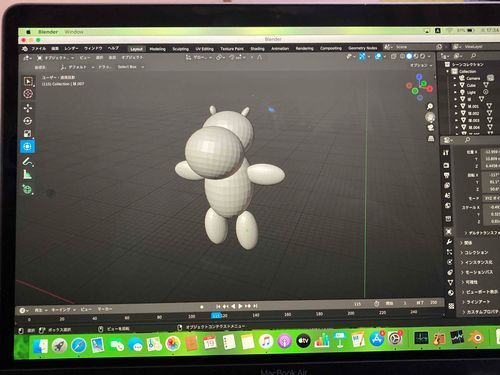Viewport: 500px width, 375px height.
Task: Expand the Cube item in outliner
Action: pyautogui.click(x=455, y=85)
